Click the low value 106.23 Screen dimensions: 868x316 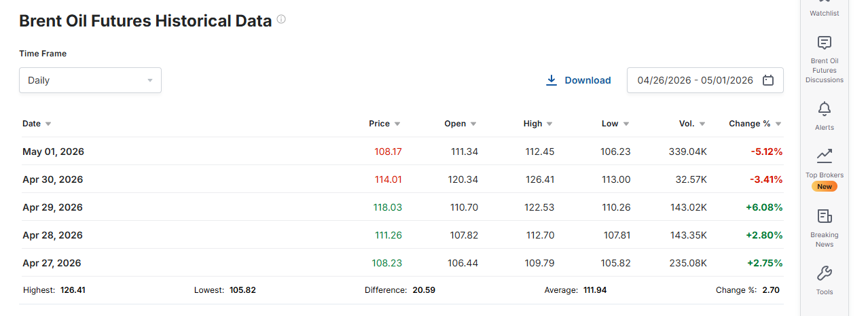pos(616,152)
